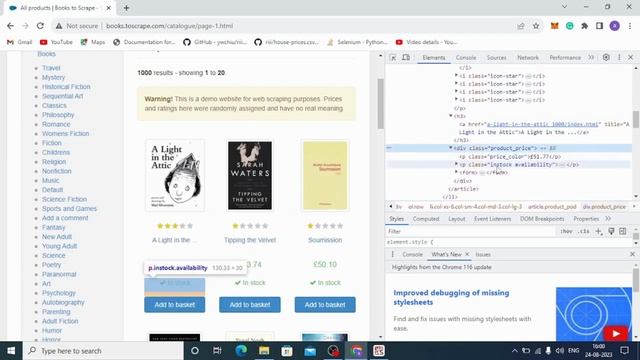Open Microsoft Edge from the taskbar
The width and height of the screenshot is (640, 360).
tap(241, 351)
